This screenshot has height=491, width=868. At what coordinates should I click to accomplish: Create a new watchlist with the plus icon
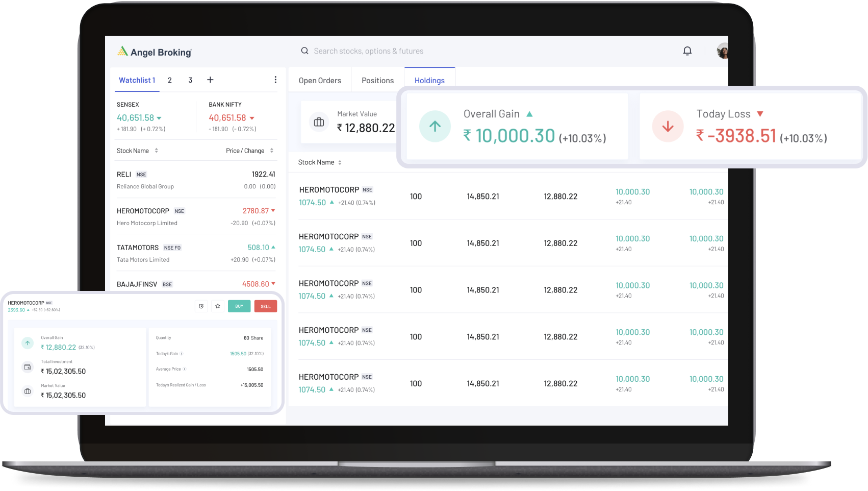point(210,80)
